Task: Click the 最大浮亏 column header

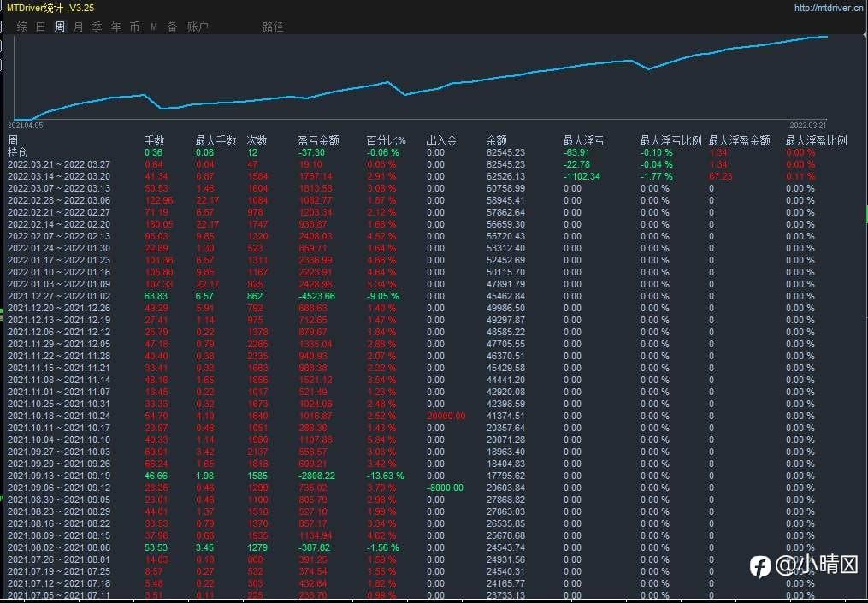Action: (x=583, y=140)
